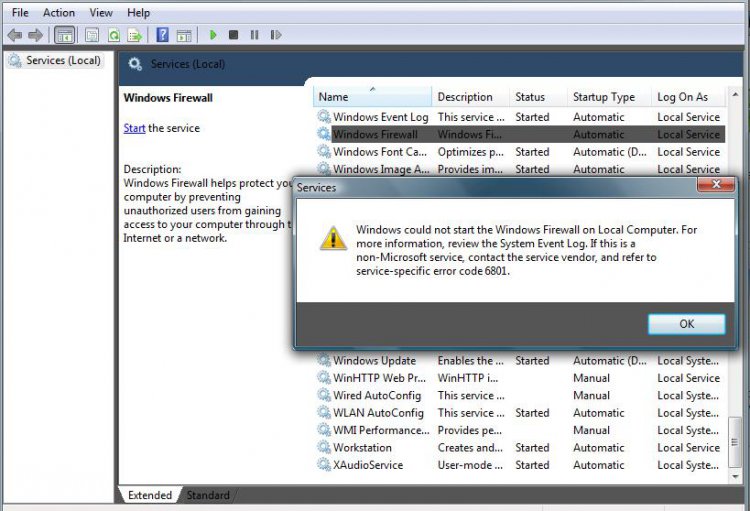Select the Windows Font Ca... service name

380,152
